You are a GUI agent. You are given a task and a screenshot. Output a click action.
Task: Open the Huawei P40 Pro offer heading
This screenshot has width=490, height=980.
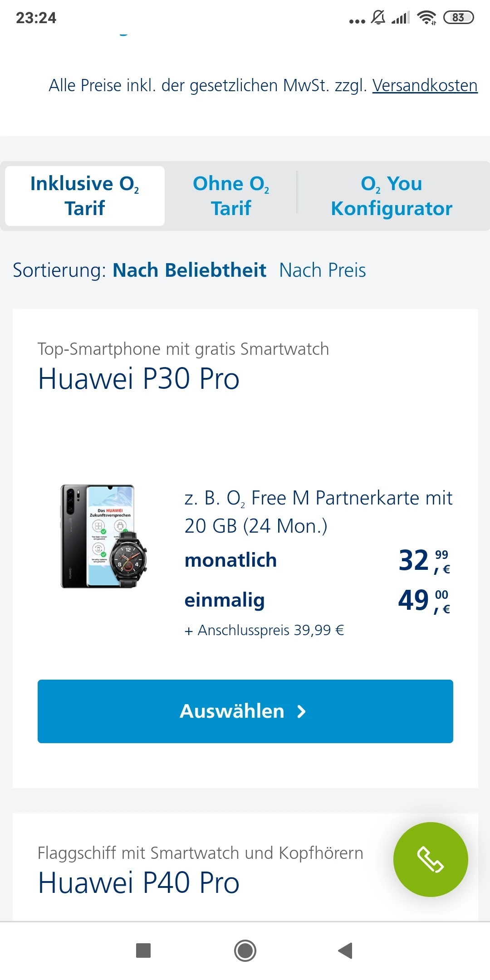pyautogui.click(x=138, y=883)
